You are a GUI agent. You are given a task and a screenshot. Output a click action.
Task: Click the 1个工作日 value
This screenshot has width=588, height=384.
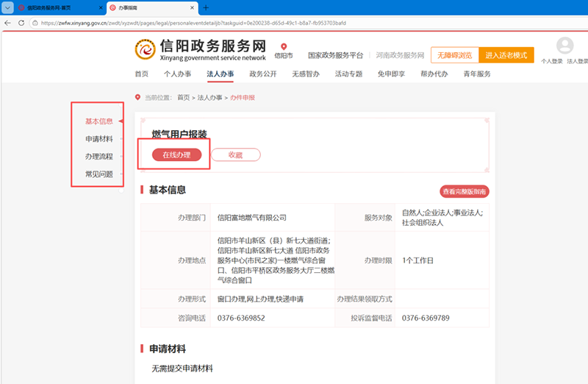pos(417,260)
